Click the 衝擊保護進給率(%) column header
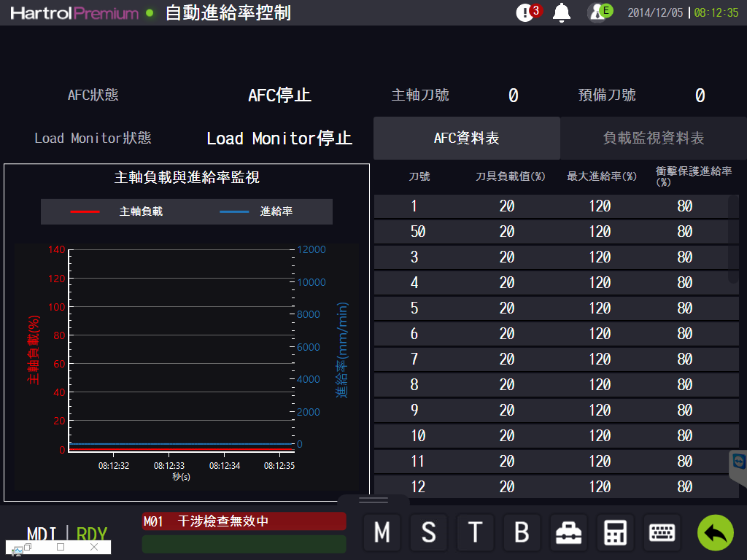Screen dimensions: 747x560 coord(694,176)
